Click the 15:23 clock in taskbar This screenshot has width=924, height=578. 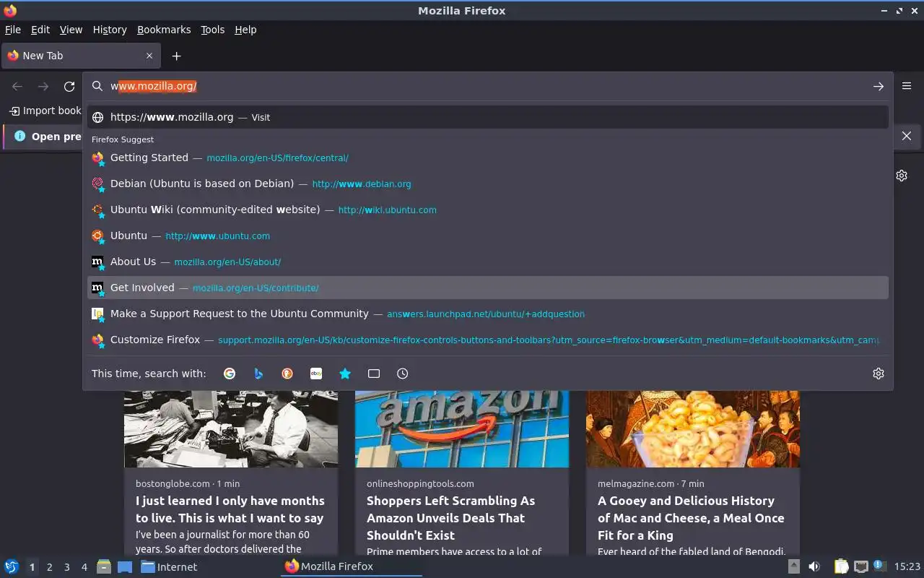(x=907, y=566)
